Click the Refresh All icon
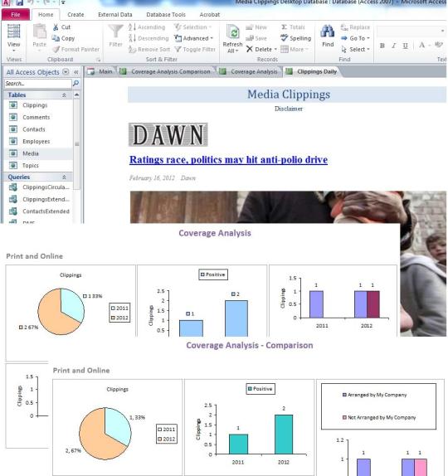Screen dimensions: 448x476 coord(233,32)
